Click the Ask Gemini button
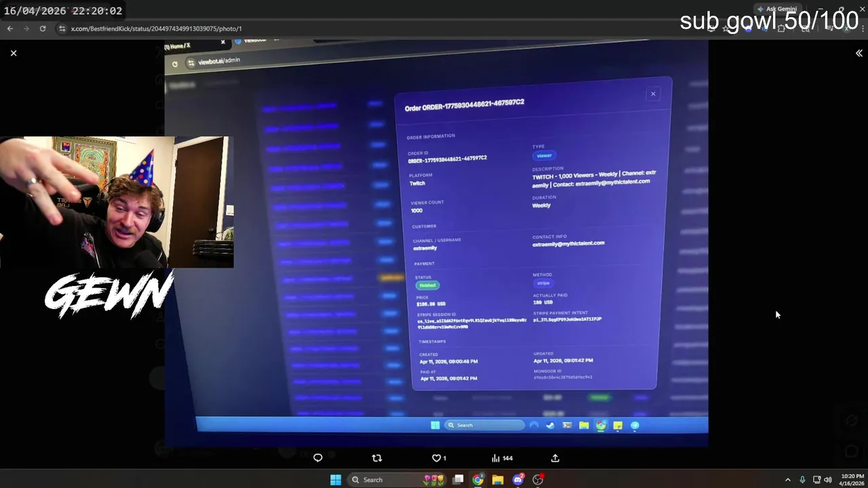Screen dimensions: 868x488 coord(777,9)
